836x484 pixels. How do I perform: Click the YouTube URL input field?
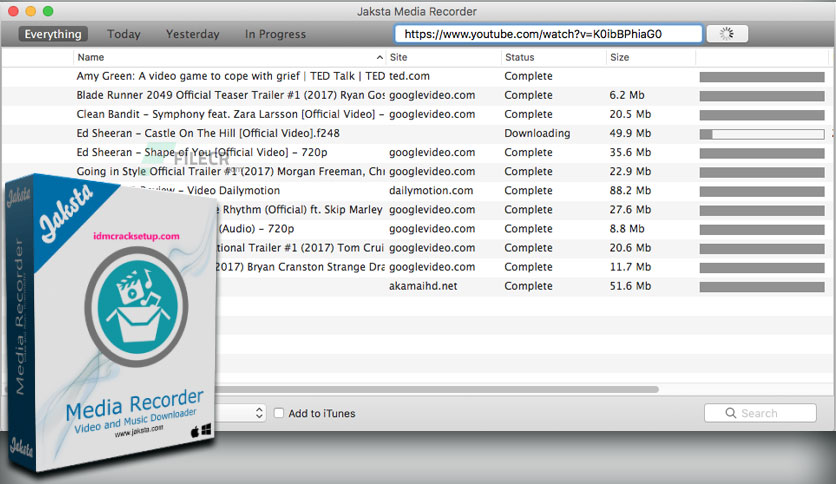point(548,34)
